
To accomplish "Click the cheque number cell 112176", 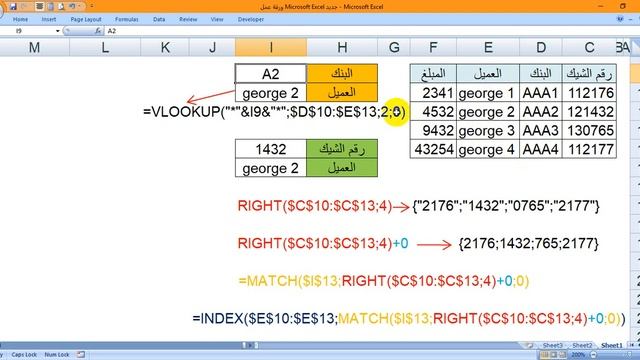I will pos(589,93).
